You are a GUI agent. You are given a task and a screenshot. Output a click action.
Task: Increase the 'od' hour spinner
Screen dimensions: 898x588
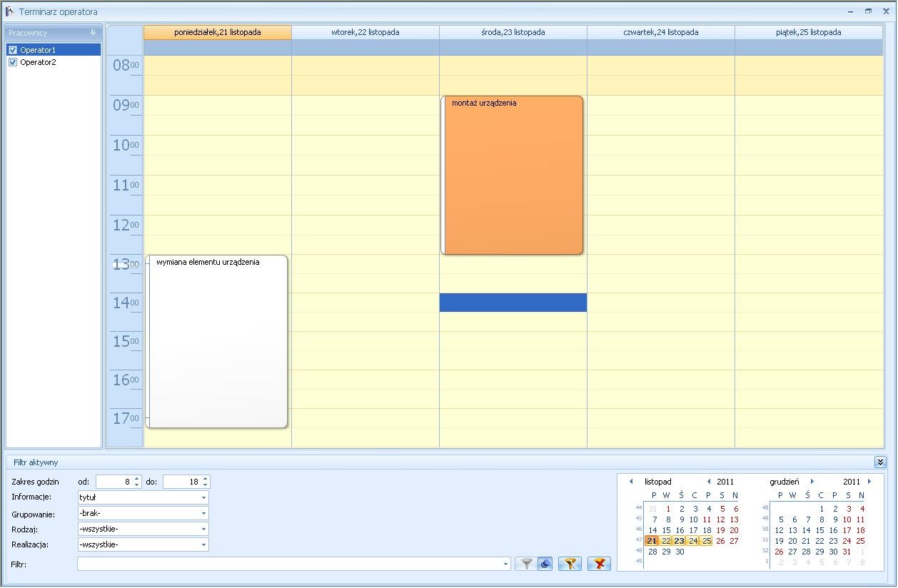(137, 479)
